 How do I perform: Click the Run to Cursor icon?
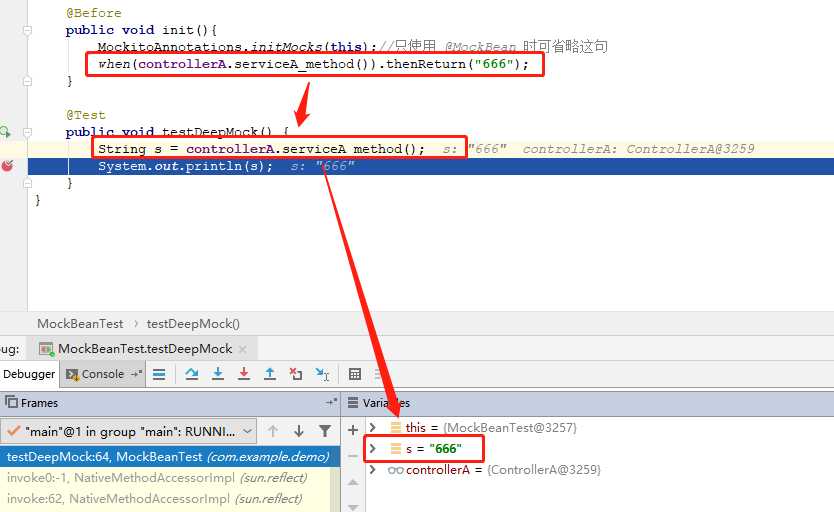322,374
